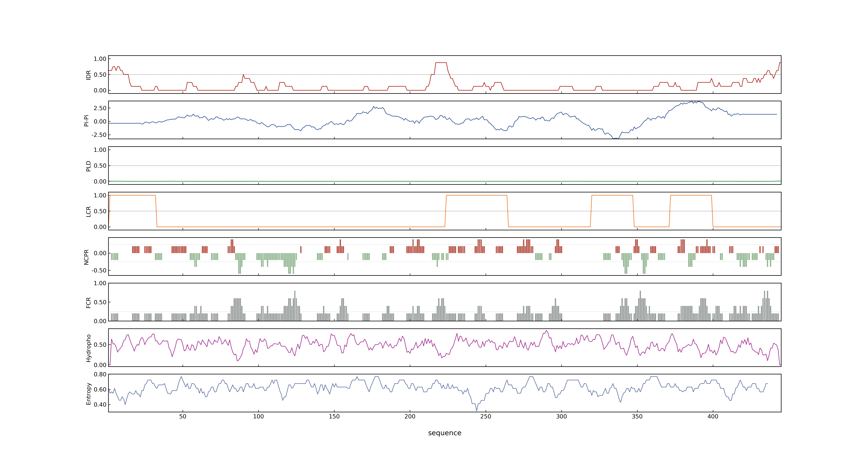The width and height of the screenshot is (868, 463).
Task: Click the x-axis tick label 300
Action: coord(561,416)
